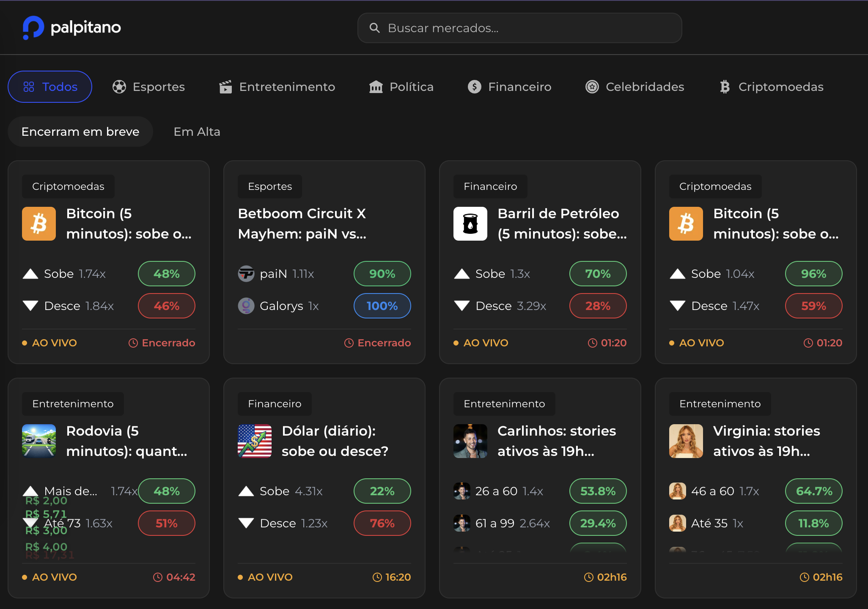The image size is (868, 609).
Task: Click the dollar flag market icon
Action: coord(254,441)
